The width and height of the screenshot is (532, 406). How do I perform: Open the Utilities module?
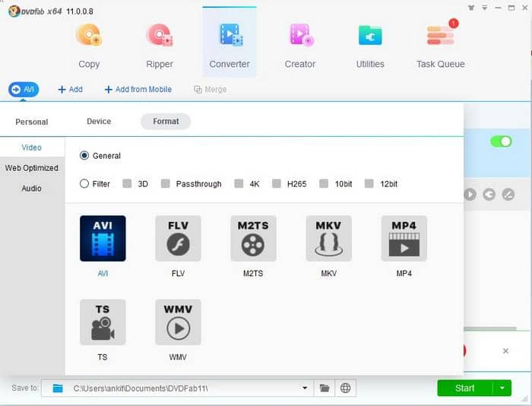pos(370,46)
